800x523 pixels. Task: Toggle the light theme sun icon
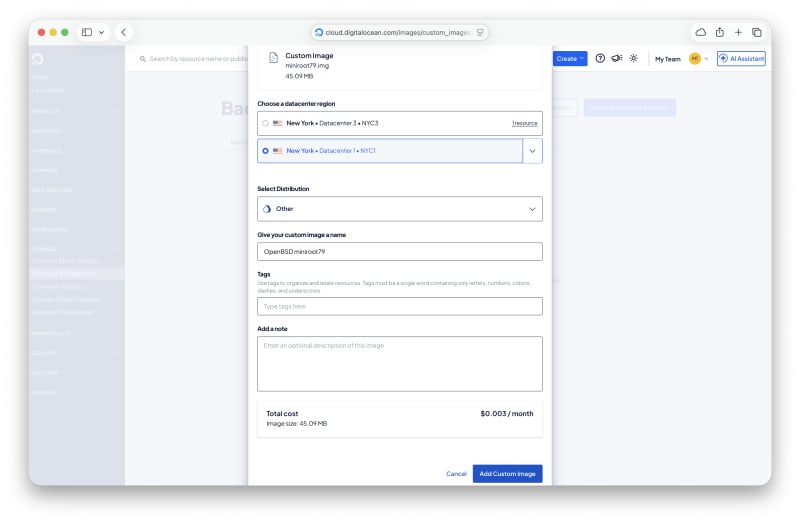pos(634,59)
